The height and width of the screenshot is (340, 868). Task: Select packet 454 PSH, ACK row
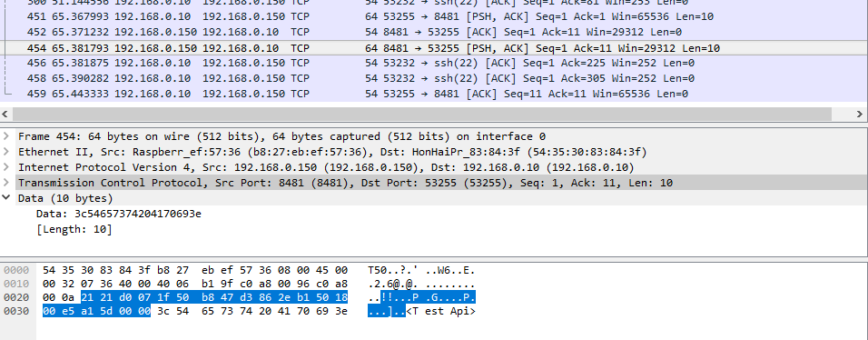coord(434,48)
